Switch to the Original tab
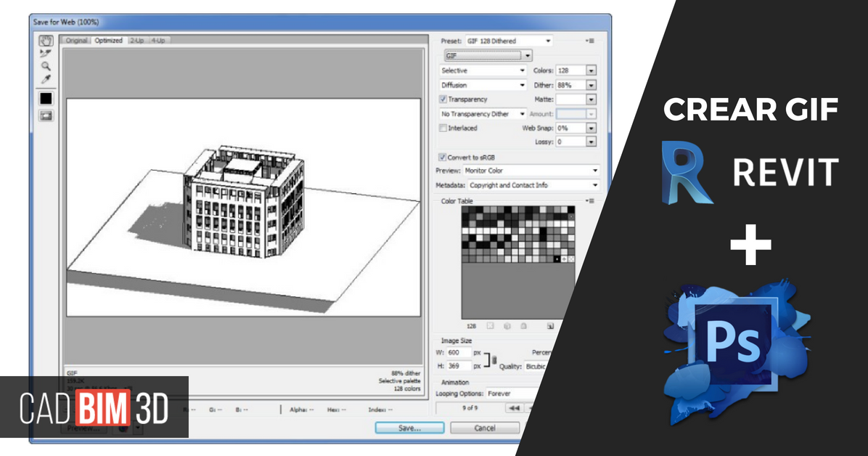 point(75,41)
